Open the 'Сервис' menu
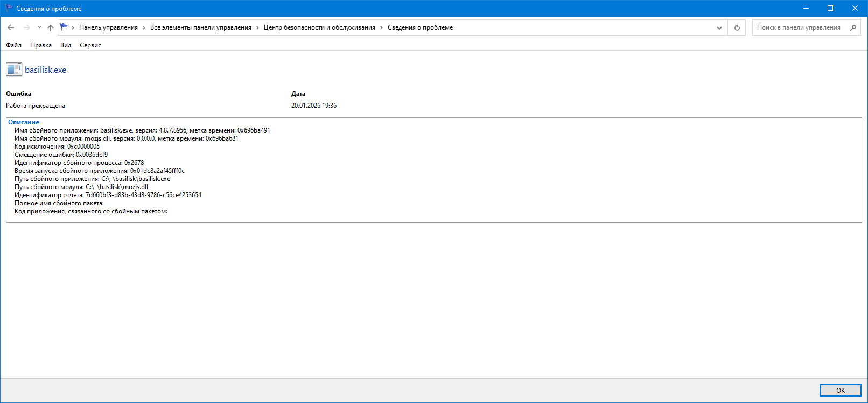This screenshot has width=868, height=403. (90, 45)
